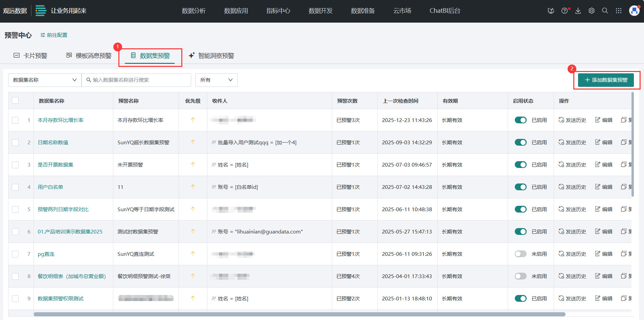Image resolution: width=644 pixels, height=320 pixels.
Task: Click the dataset name search input field
Action: (x=139, y=80)
